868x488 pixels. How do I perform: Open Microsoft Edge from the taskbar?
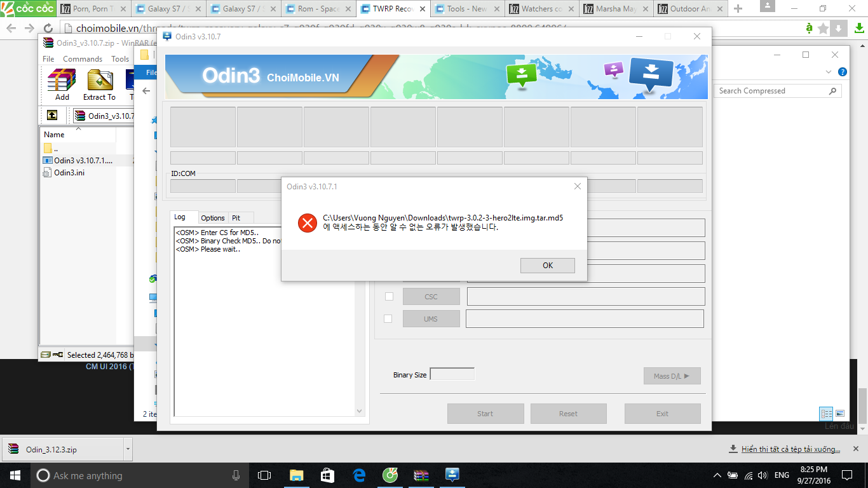[x=359, y=475]
